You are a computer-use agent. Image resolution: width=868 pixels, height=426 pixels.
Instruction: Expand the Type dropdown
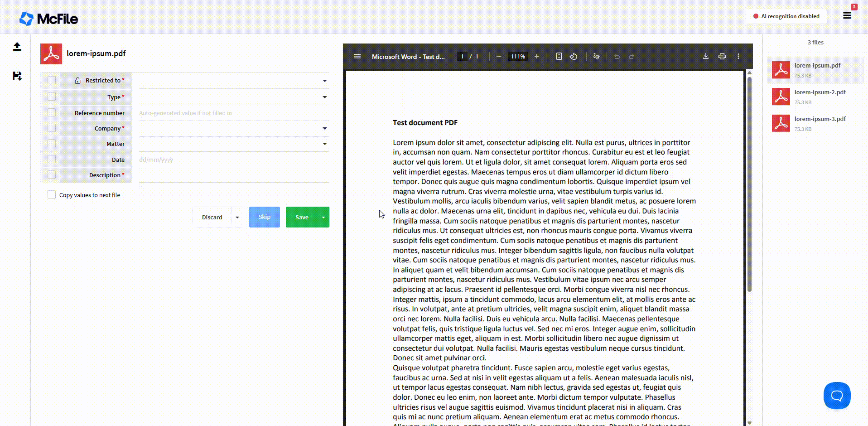pyautogui.click(x=324, y=97)
